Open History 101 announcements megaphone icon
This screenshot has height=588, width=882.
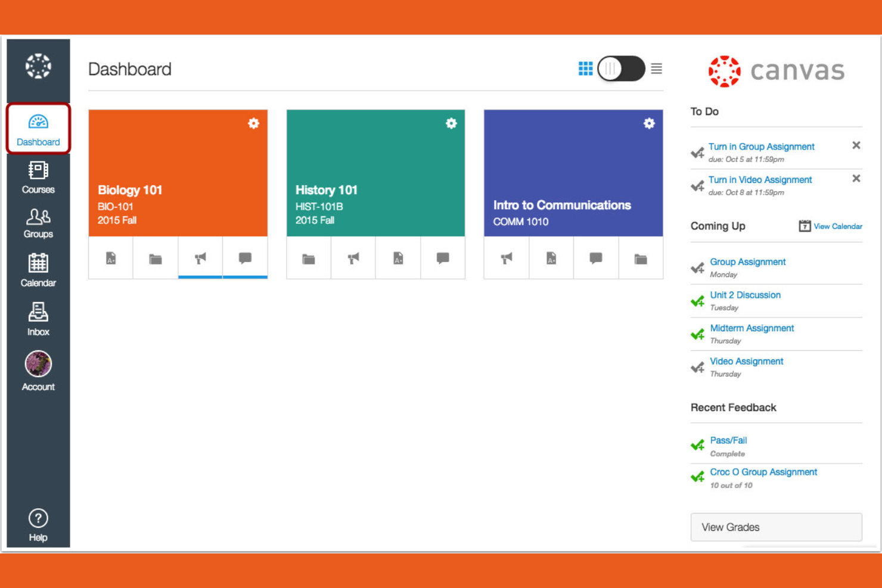pyautogui.click(x=353, y=258)
